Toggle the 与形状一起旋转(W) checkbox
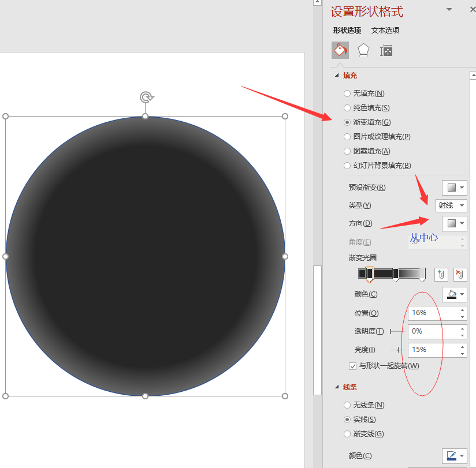The height and width of the screenshot is (468, 476). tap(352, 366)
